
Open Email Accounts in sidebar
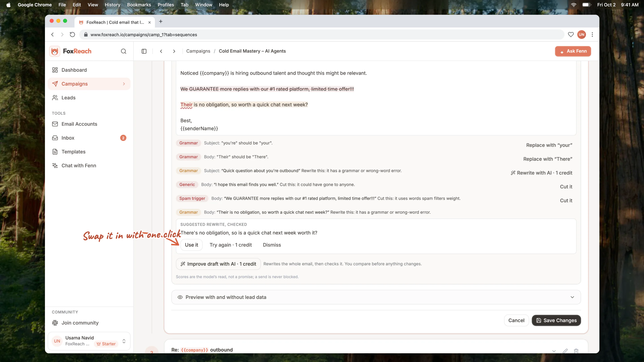(89, 124)
